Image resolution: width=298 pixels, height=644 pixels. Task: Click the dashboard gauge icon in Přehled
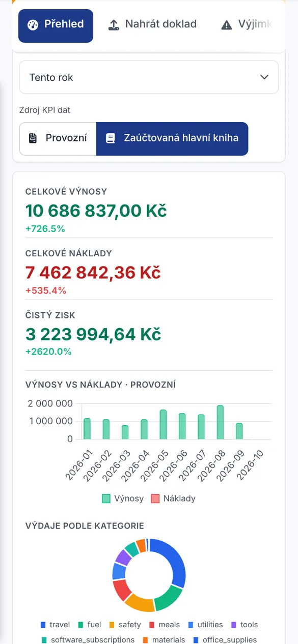tap(33, 25)
